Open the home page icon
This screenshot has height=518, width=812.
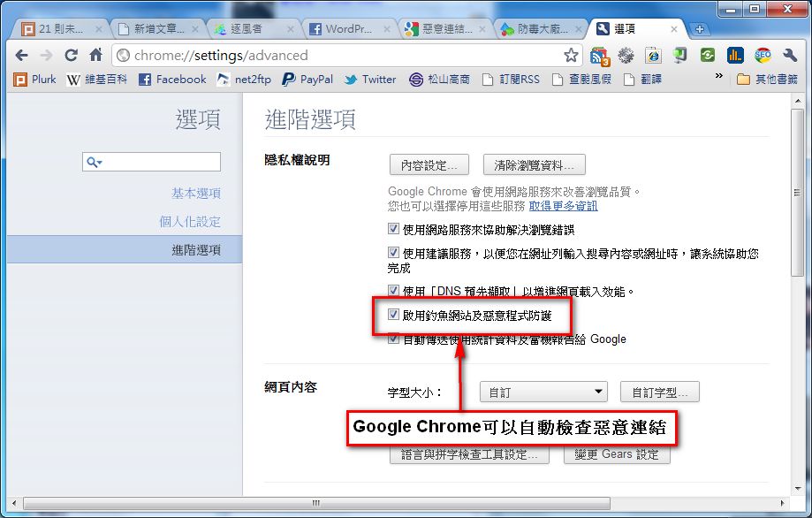point(95,55)
